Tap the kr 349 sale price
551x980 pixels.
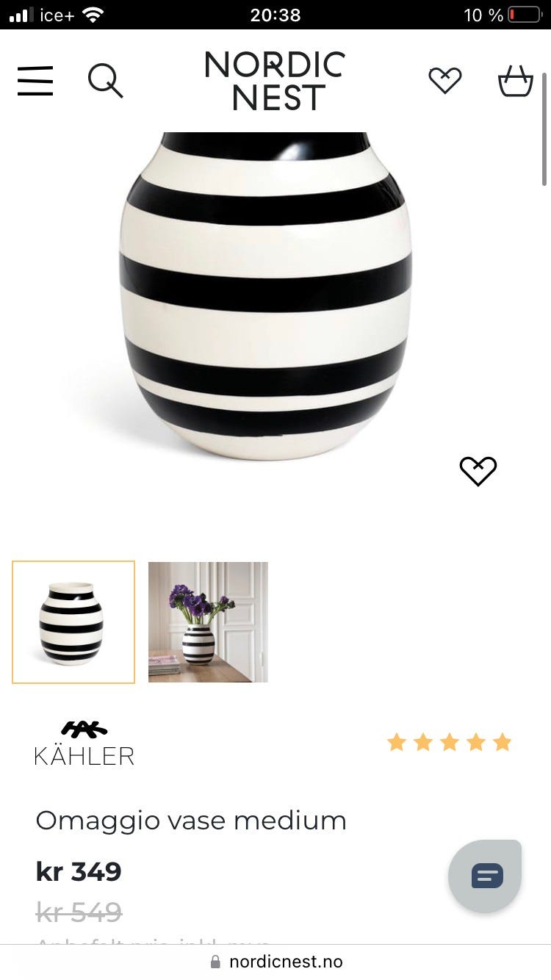79,872
